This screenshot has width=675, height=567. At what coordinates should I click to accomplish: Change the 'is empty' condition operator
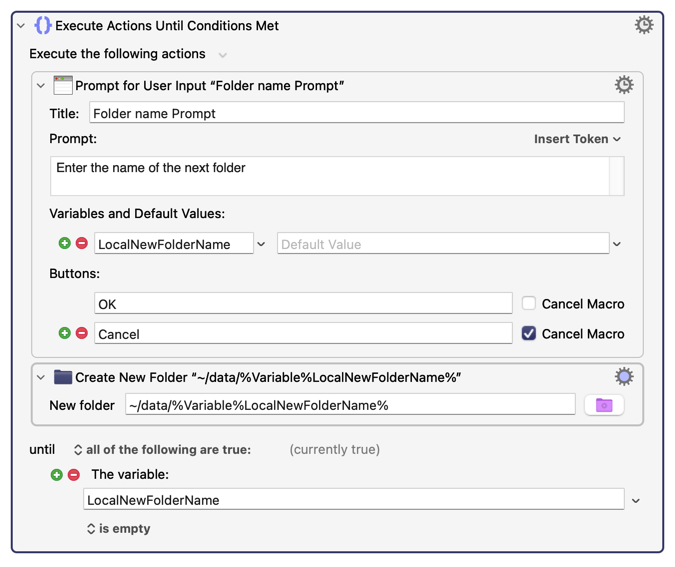point(118,528)
